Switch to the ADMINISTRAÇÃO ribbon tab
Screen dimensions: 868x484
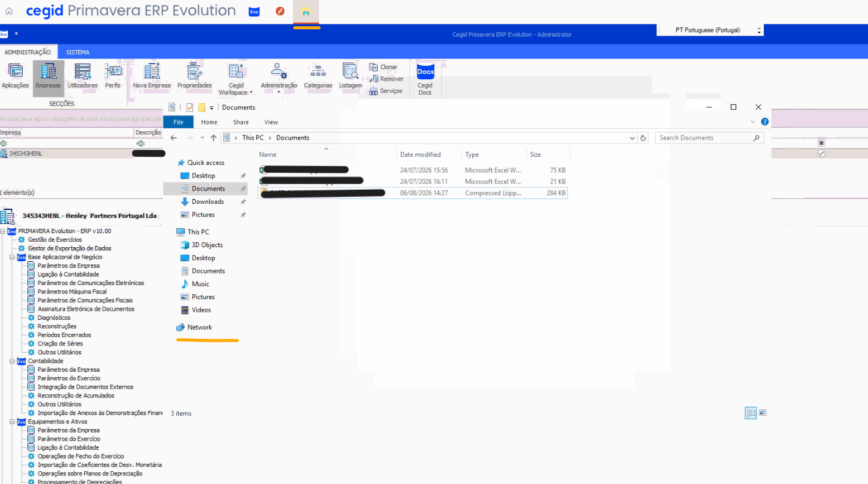click(x=28, y=52)
